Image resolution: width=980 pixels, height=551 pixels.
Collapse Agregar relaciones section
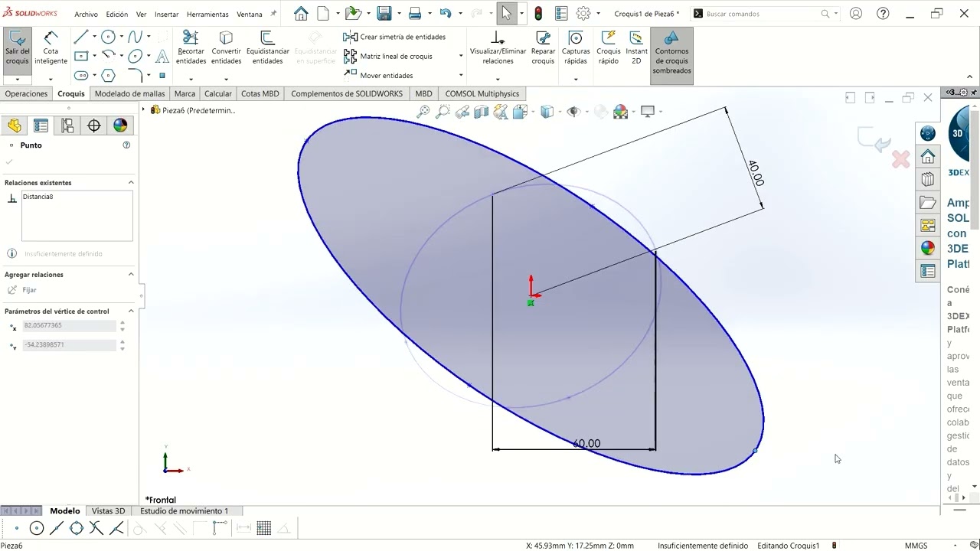[x=131, y=274]
